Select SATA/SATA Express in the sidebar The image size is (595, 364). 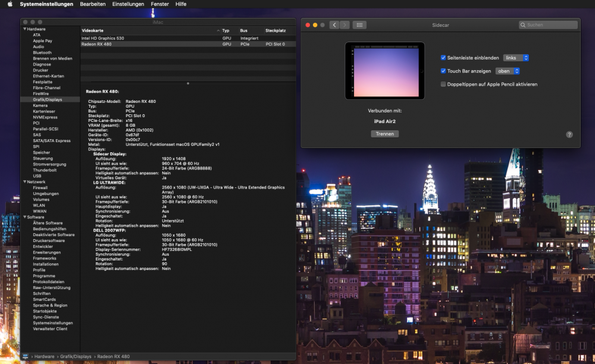pos(52,141)
